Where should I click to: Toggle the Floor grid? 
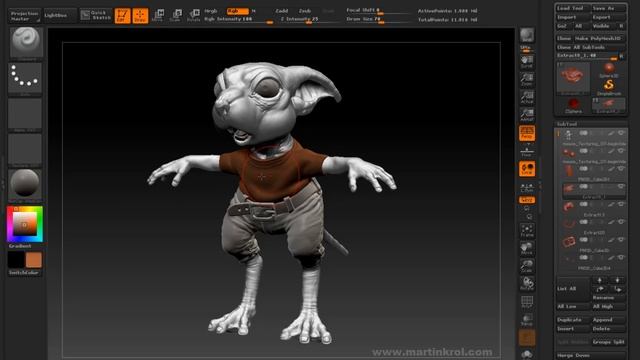pos(527,152)
